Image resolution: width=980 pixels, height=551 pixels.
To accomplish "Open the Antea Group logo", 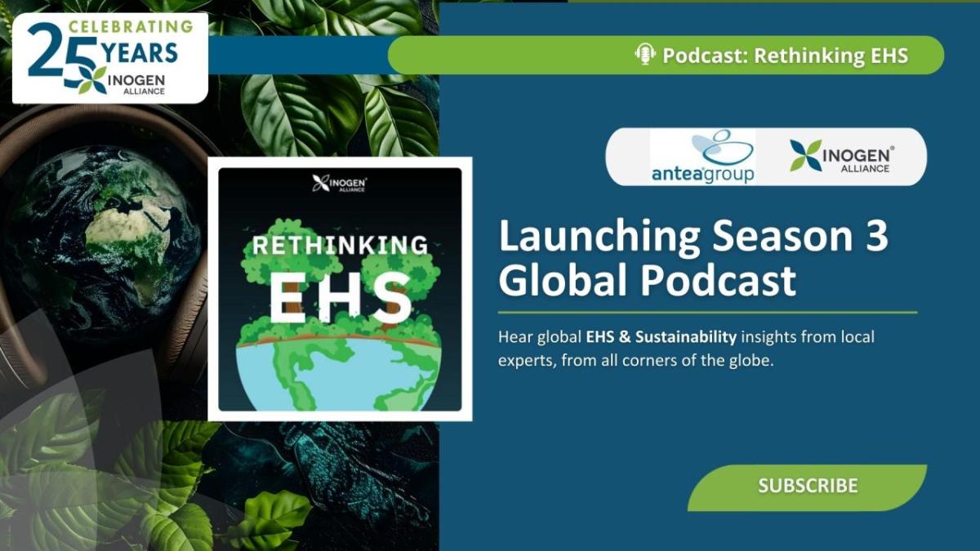I will click(x=702, y=157).
